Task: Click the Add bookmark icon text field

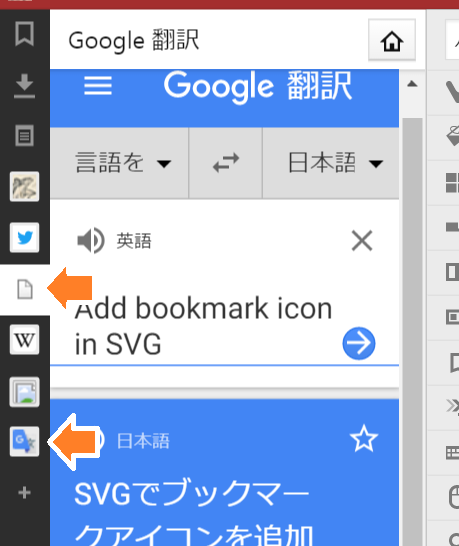Action: [x=204, y=326]
